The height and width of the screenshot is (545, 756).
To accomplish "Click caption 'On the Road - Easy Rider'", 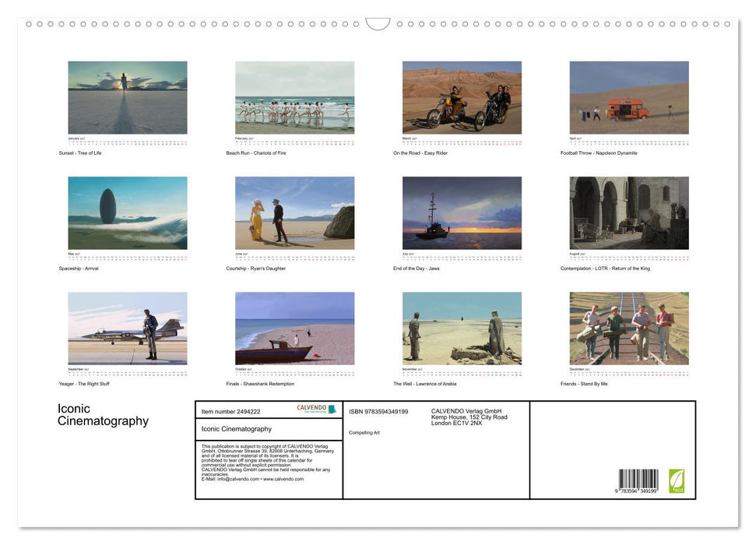I will (420, 153).
